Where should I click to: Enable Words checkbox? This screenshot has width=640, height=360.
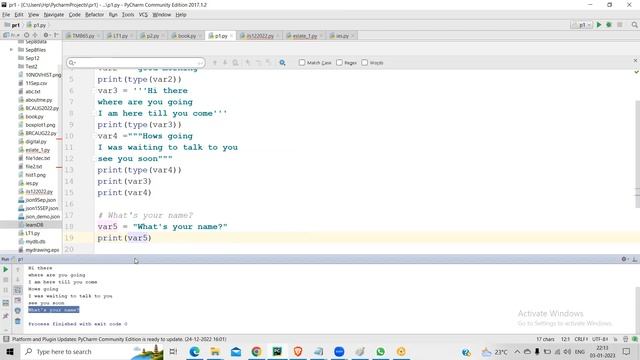pos(364,62)
